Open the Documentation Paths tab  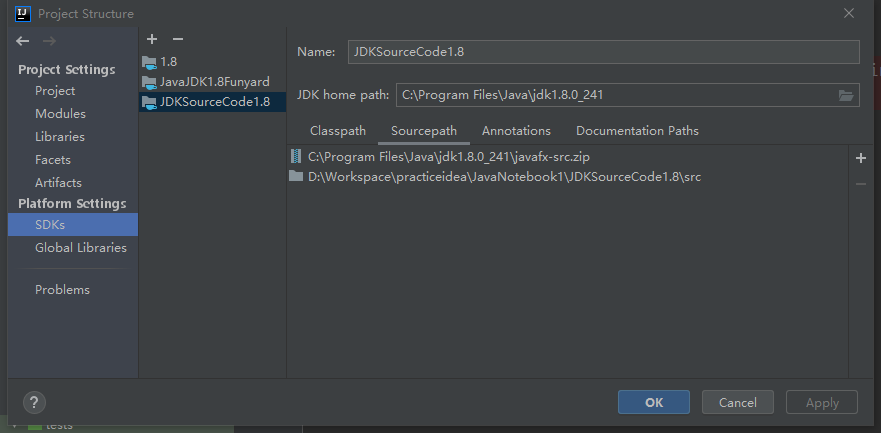[637, 131]
